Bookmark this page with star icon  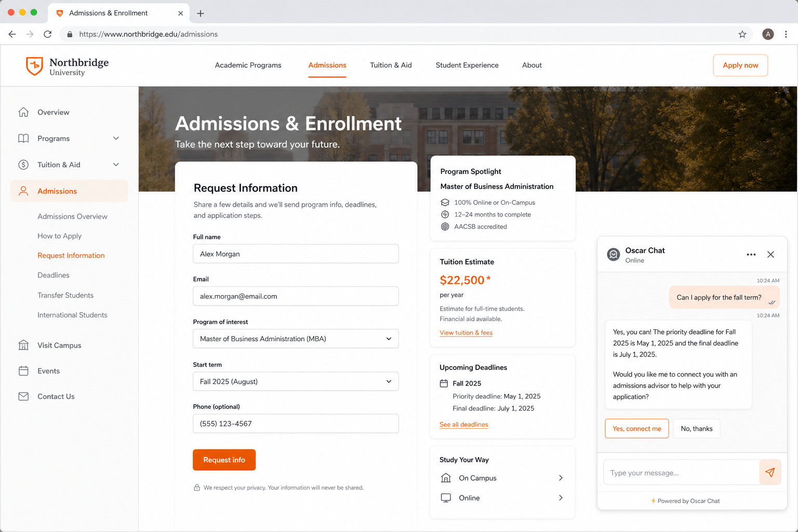tap(742, 34)
